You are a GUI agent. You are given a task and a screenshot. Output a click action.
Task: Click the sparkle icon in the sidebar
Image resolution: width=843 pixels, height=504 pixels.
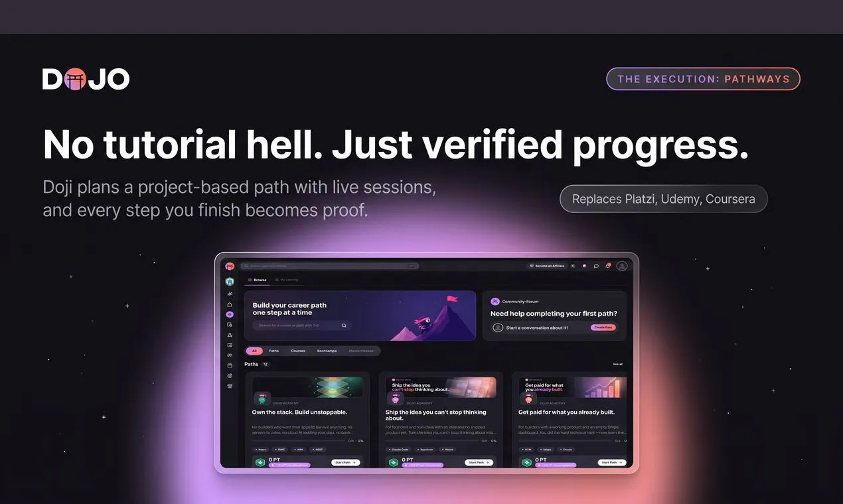coord(230,294)
